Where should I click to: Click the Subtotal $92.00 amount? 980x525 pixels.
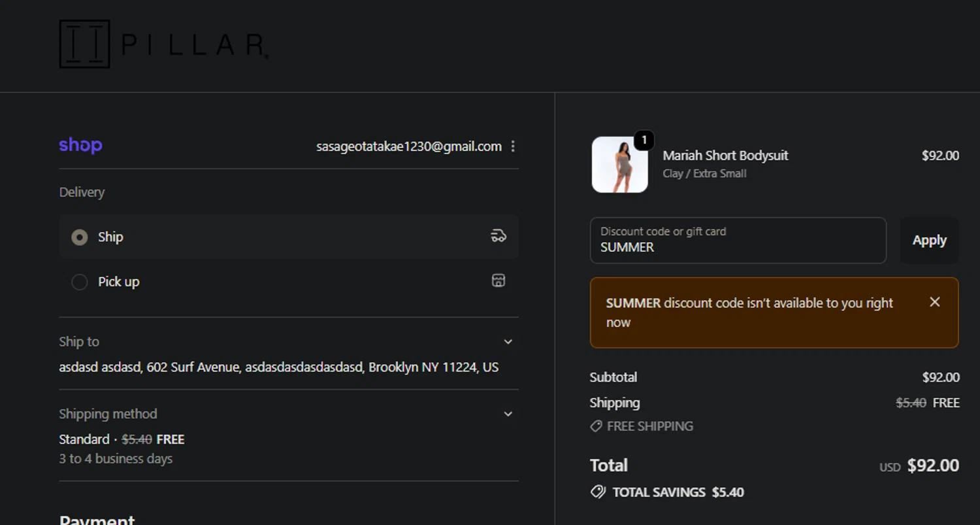[941, 377]
